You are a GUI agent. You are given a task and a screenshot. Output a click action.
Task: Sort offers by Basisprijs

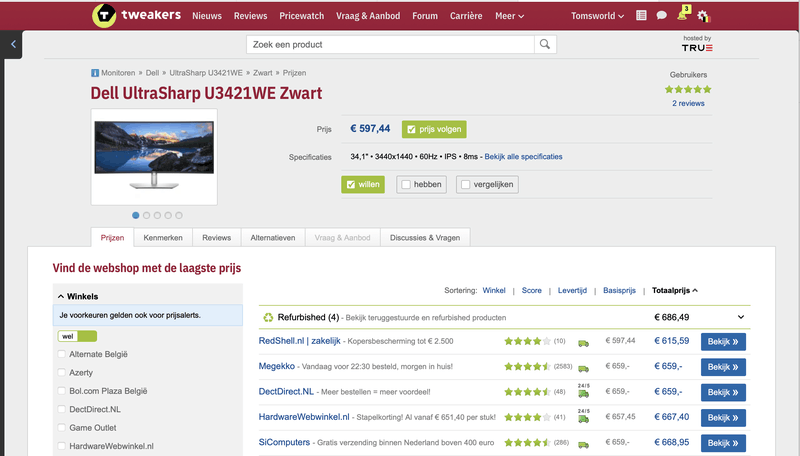[x=619, y=290]
